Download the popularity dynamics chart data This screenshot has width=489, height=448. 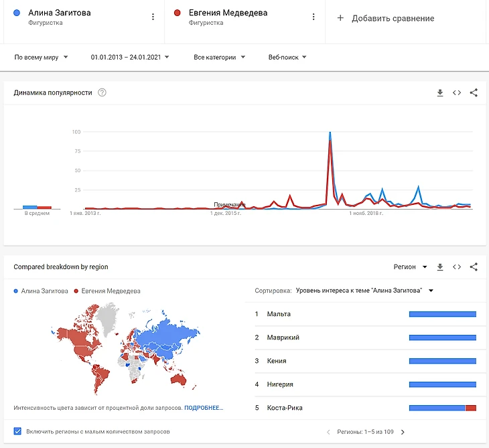[x=440, y=93]
